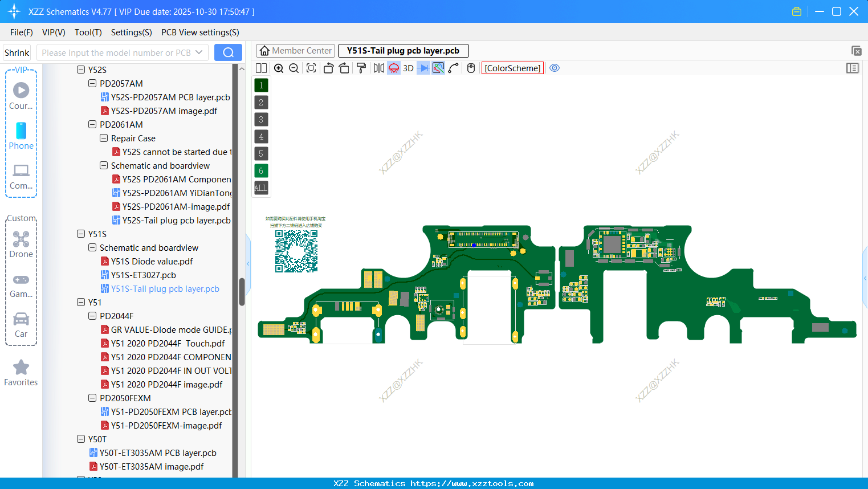Click the model number search field
The height and width of the screenshot is (489, 868).
click(x=117, y=52)
